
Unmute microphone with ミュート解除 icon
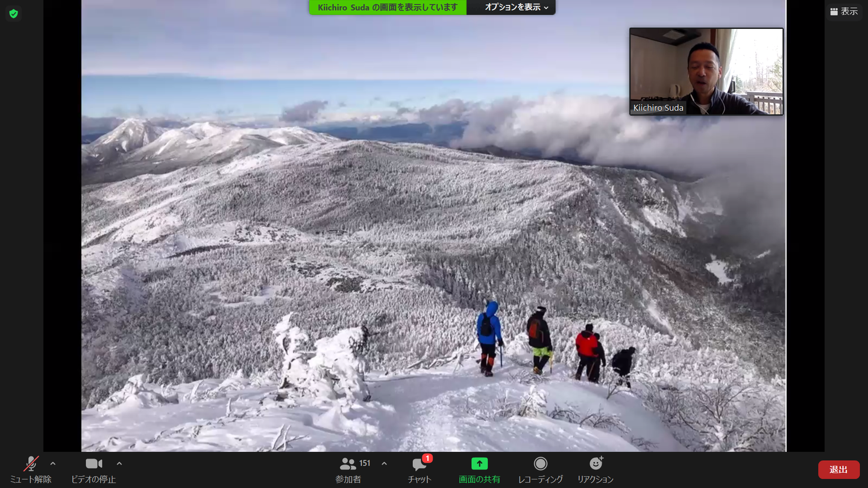pos(31,470)
